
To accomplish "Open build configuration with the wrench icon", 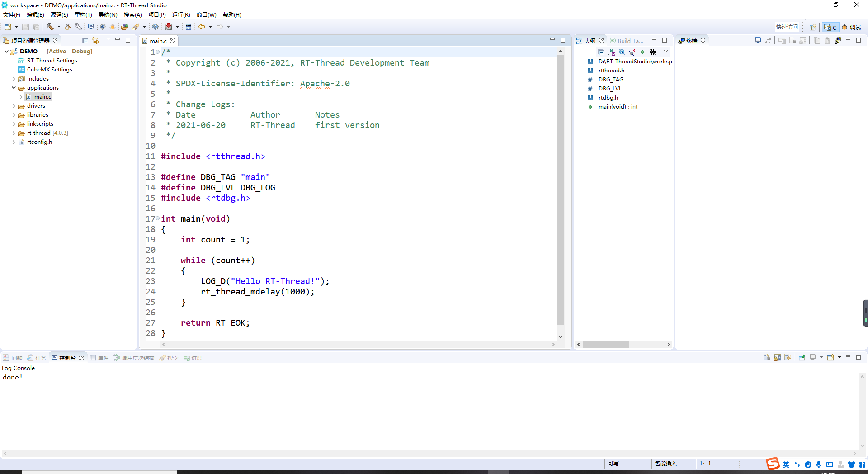I will click(78, 27).
